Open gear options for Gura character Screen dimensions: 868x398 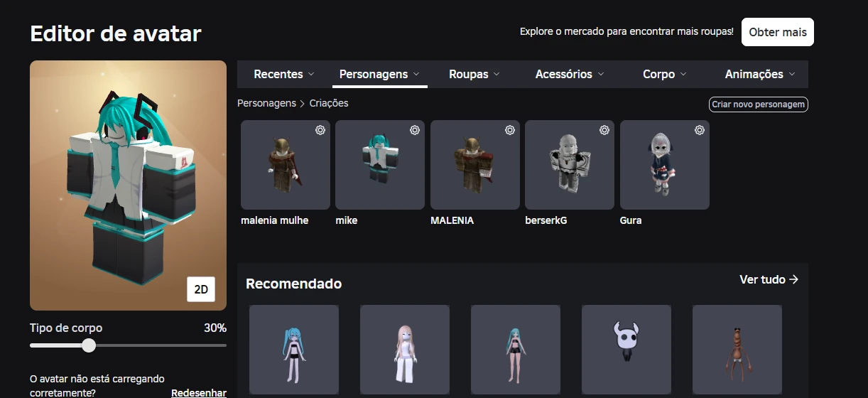[700, 130]
